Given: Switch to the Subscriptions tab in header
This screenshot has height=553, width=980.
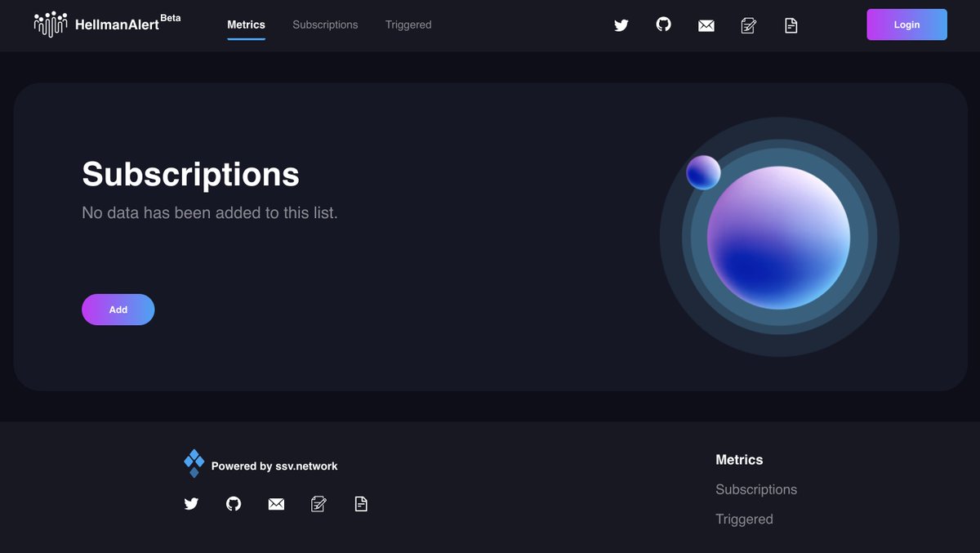Looking at the screenshot, I should click(x=325, y=25).
